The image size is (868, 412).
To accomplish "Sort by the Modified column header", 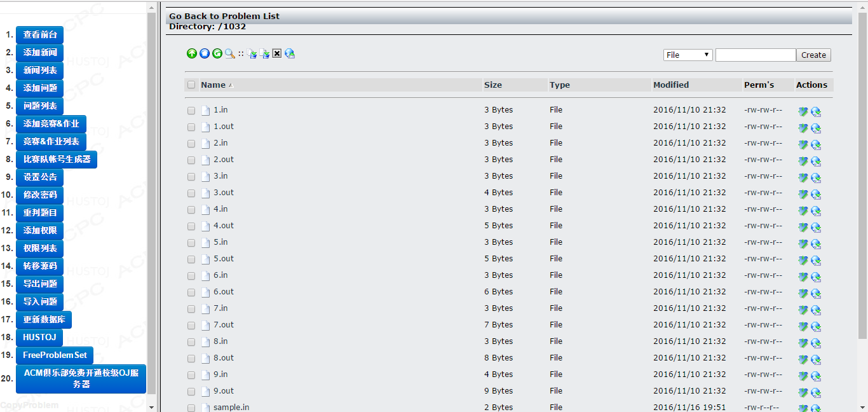I will tap(671, 85).
